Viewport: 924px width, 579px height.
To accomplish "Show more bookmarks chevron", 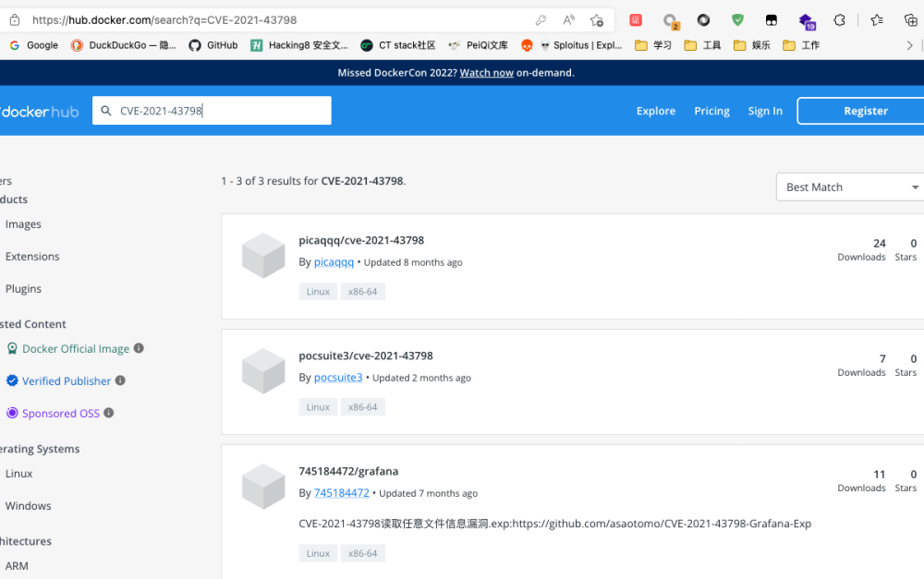I will (909, 45).
